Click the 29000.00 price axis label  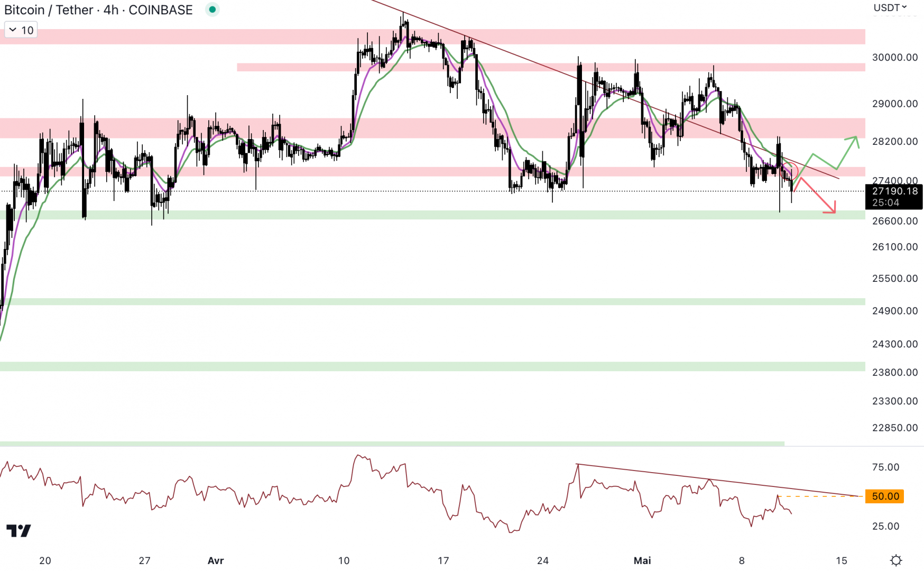pyautogui.click(x=895, y=104)
